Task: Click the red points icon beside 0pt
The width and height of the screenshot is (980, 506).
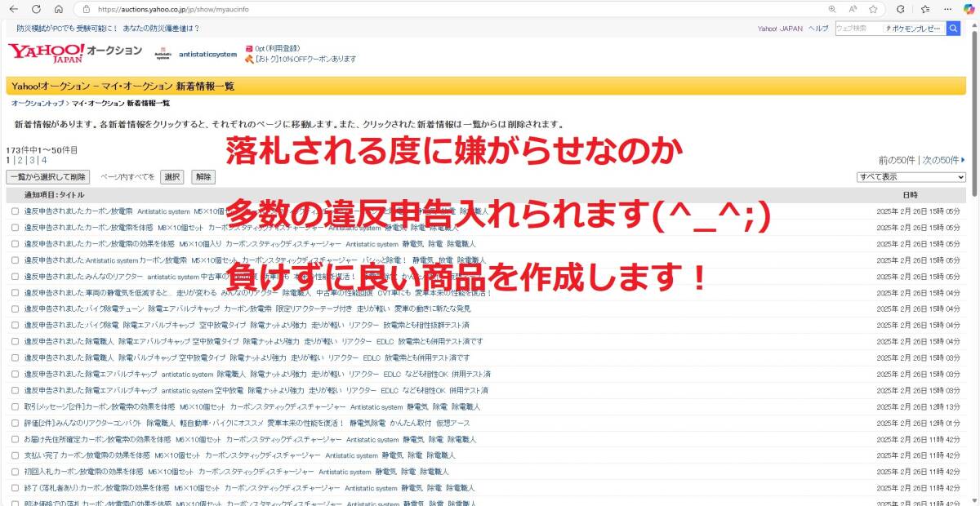Action: (249, 48)
